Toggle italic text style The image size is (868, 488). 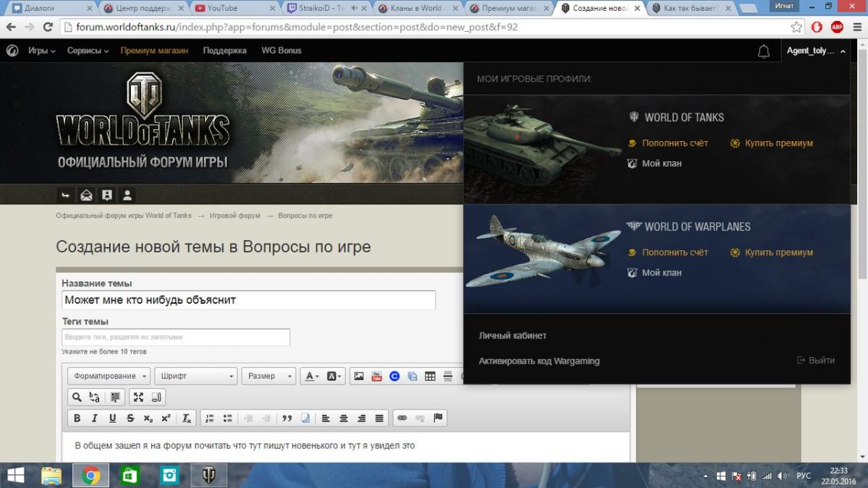coord(94,418)
